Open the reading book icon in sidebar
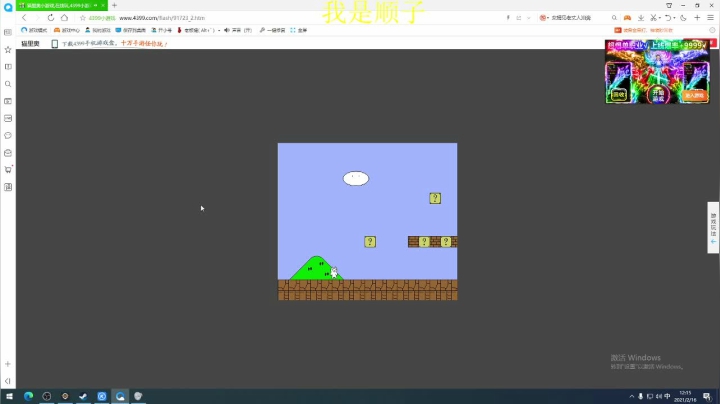720x404 pixels. (8, 67)
